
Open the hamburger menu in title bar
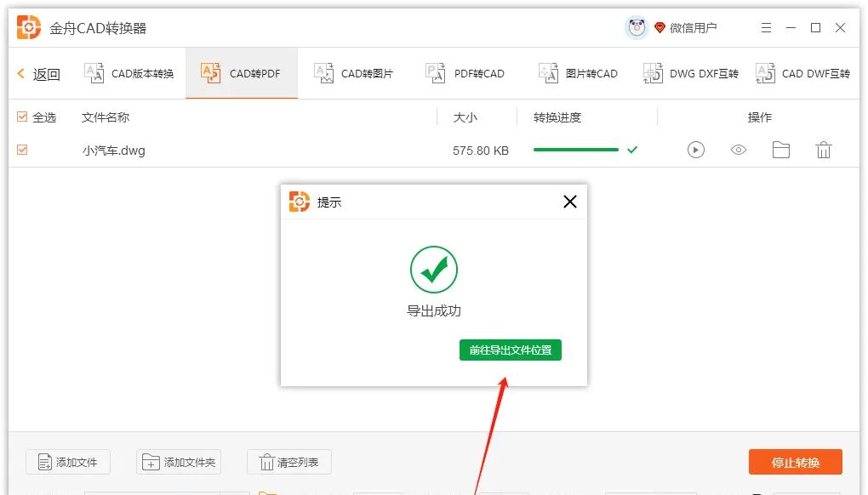point(766,28)
